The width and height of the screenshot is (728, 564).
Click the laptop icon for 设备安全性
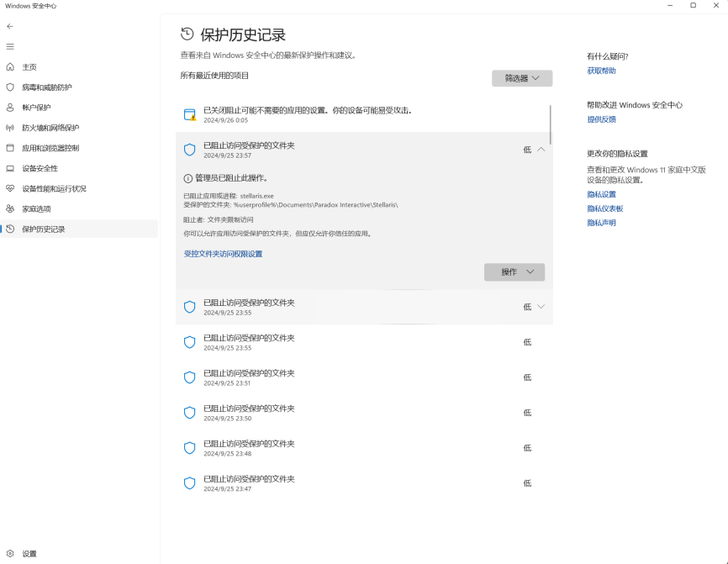point(10,168)
